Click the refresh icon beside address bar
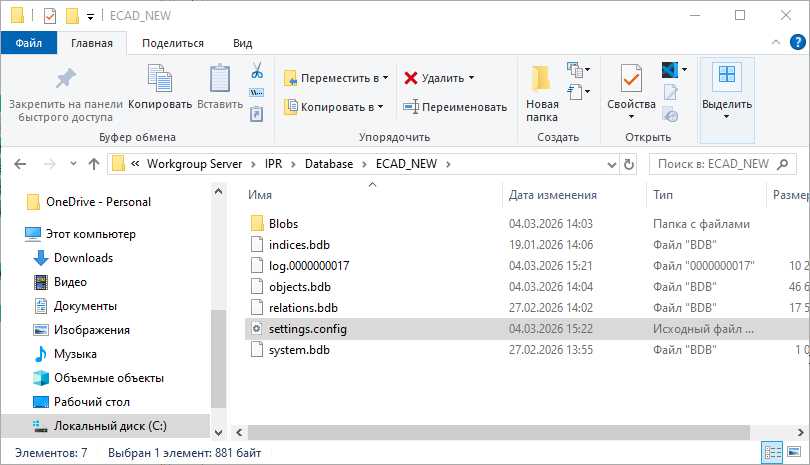The height and width of the screenshot is (465, 810). [629, 164]
